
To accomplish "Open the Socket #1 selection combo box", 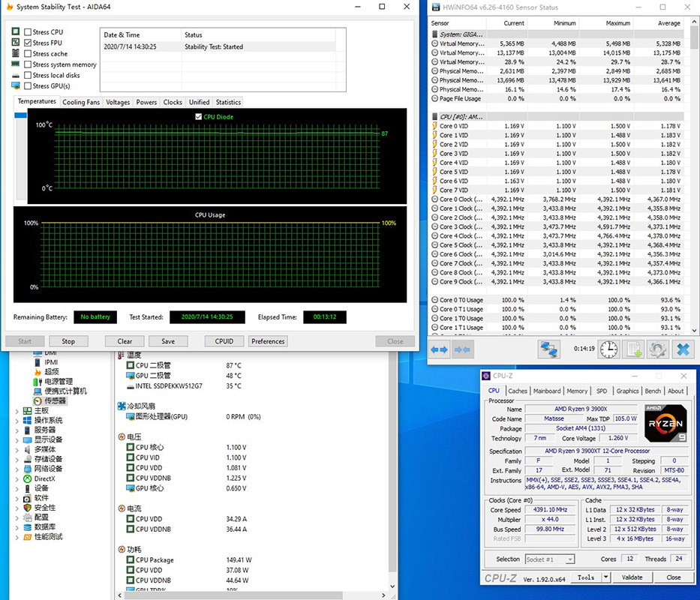I will tap(550, 559).
